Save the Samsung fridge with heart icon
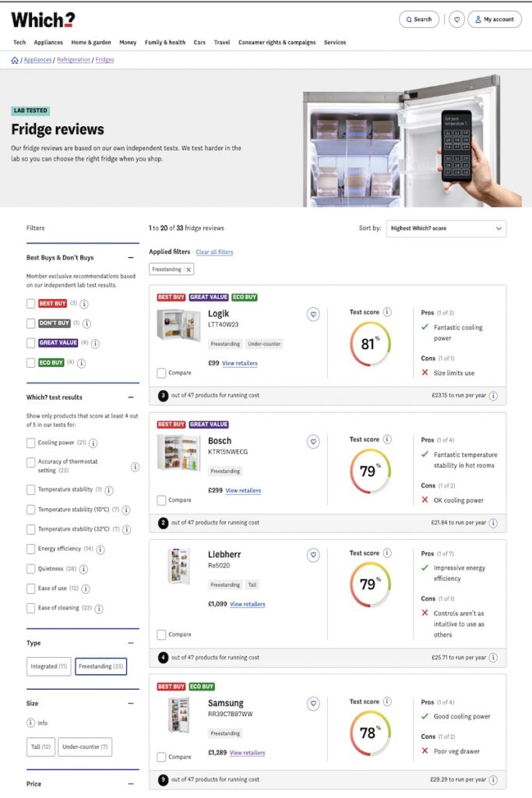Viewport: 532px width, 798px height. click(313, 704)
